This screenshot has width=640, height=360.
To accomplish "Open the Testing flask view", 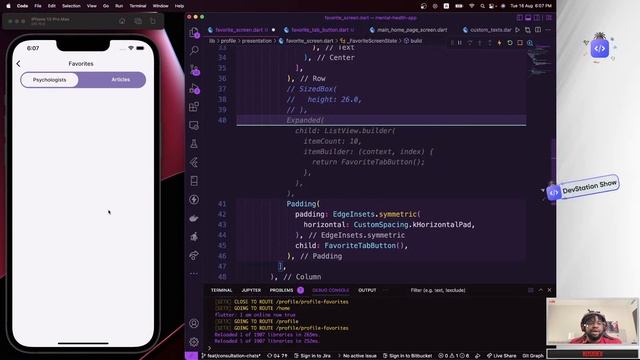I will point(194,144).
